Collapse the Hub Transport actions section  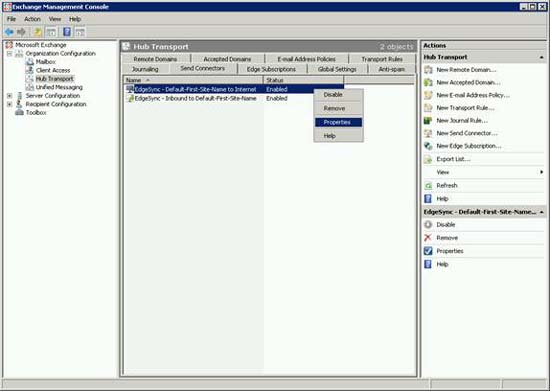pos(542,57)
